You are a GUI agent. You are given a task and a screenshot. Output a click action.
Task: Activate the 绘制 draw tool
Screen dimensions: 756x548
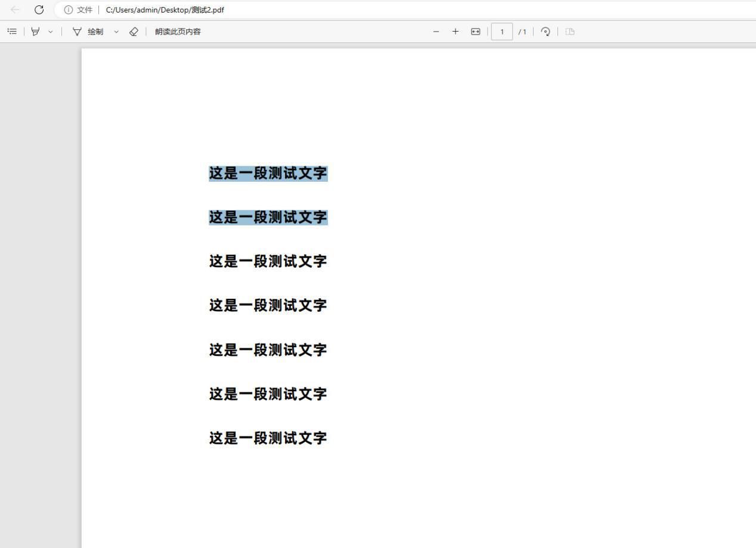tap(88, 32)
